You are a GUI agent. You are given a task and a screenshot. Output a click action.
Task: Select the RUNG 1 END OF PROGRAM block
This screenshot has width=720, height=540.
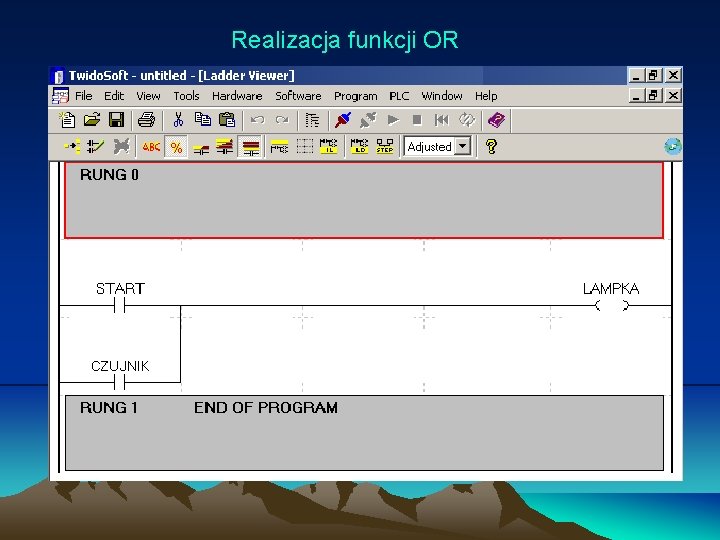click(364, 433)
